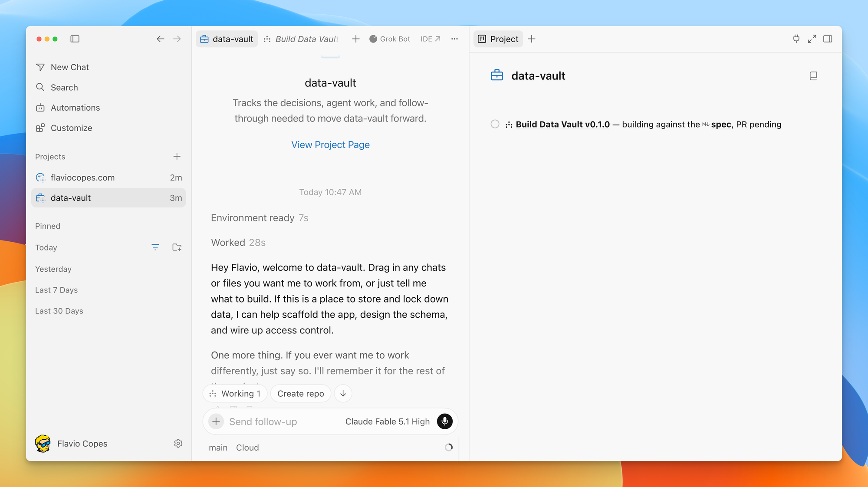The width and height of the screenshot is (868, 487).
Task: Open the three-dots more options menu
Action: [454, 39]
